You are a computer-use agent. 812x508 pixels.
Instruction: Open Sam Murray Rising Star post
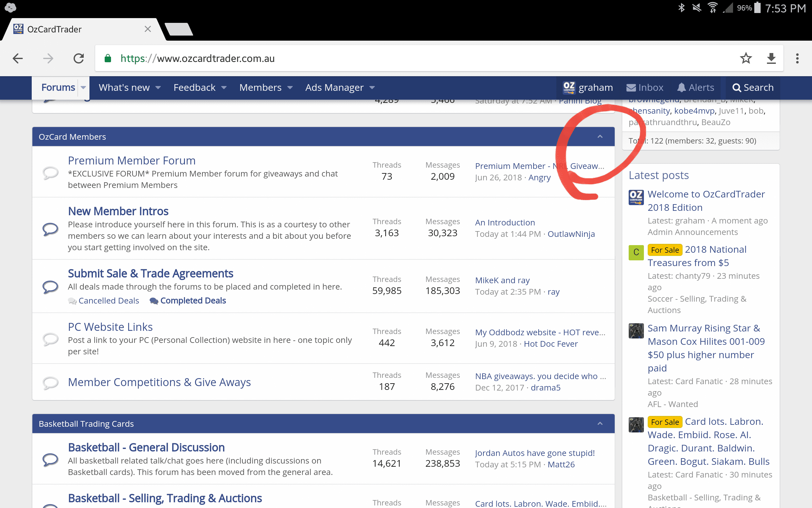(x=706, y=348)
